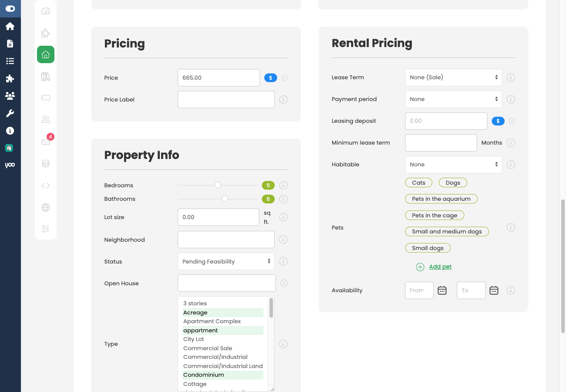Select Condominium in the Type list
Image resolution: width=566 pixels, height=392 pixels.
pos(204,375)
